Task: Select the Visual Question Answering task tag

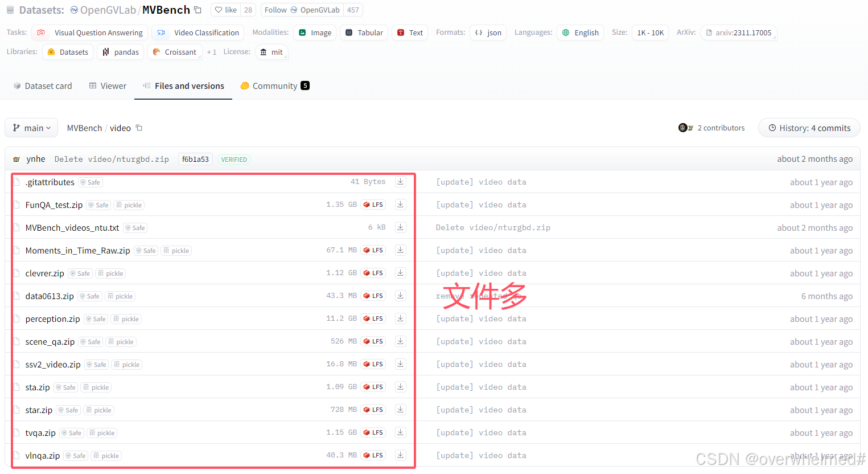Action: pos(90,32)
